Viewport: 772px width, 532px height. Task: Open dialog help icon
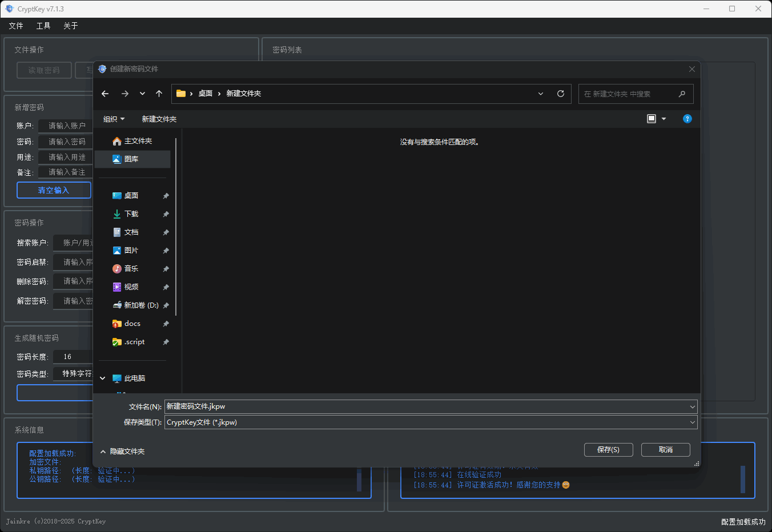tap(687, 119)
